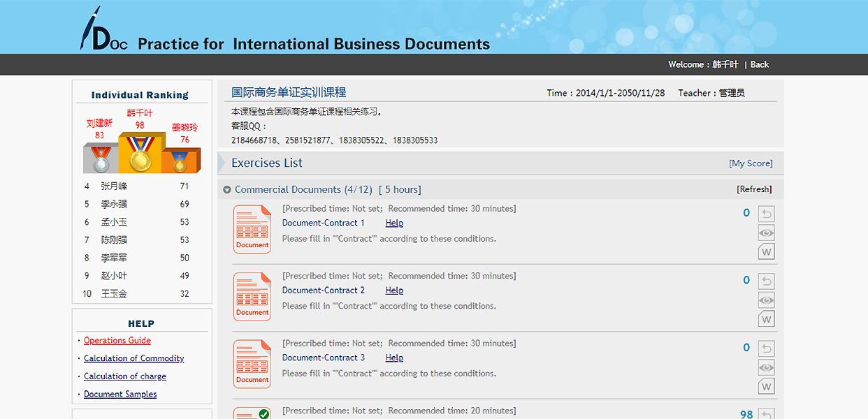Go Back using the header link
This screenshot has width=868, height=419.
760,64
